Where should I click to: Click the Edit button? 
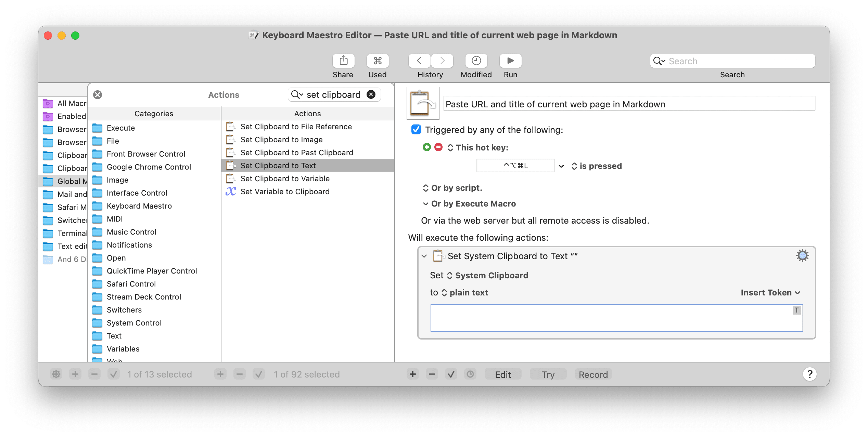coord(503,374)
